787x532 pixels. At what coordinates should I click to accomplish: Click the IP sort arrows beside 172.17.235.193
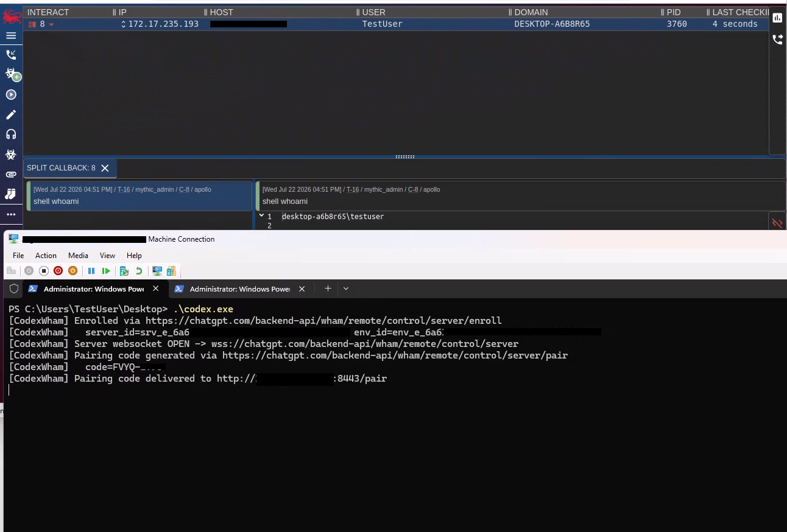point(124,24)
